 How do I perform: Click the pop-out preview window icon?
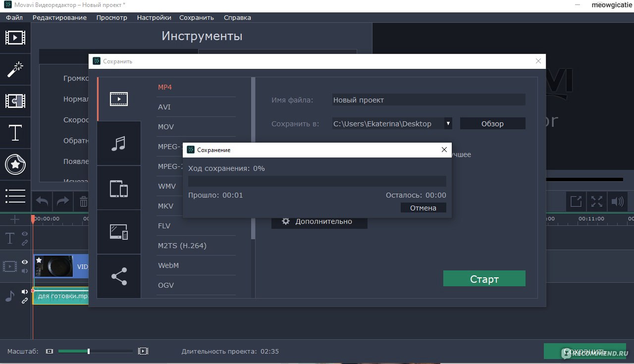576,202
